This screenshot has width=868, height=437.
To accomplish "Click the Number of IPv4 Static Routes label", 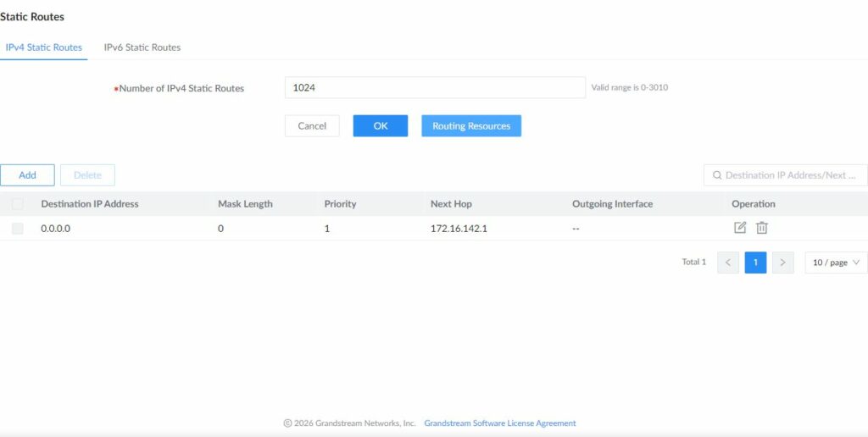I will pyautogui.click(x=181, y=88).
